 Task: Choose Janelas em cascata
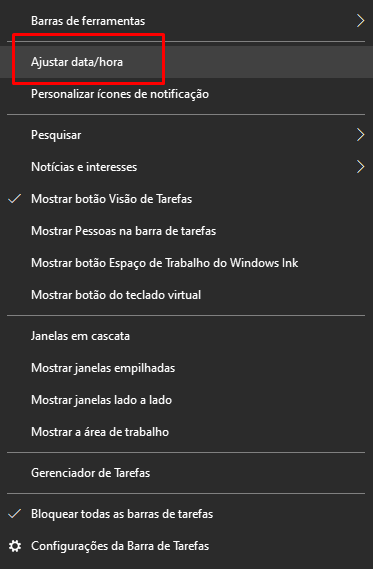click(x=186, y=336)
